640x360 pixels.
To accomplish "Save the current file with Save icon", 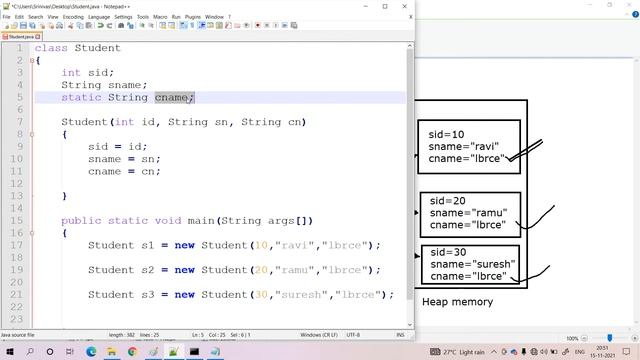I will pos(23,25).
